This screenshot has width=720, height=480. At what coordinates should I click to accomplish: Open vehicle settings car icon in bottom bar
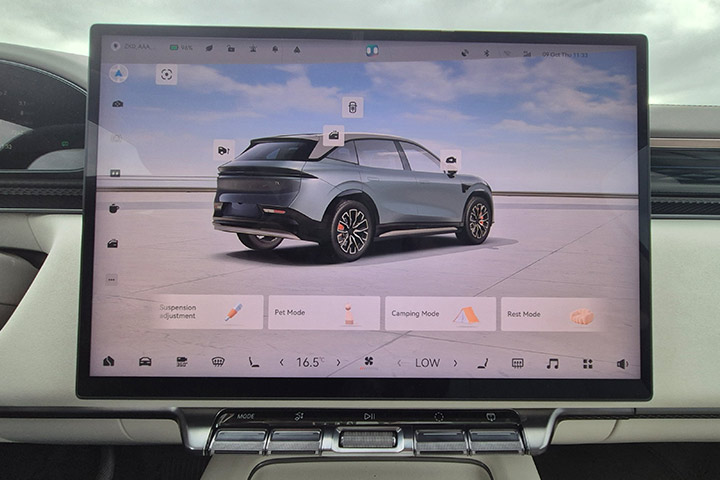145,362
